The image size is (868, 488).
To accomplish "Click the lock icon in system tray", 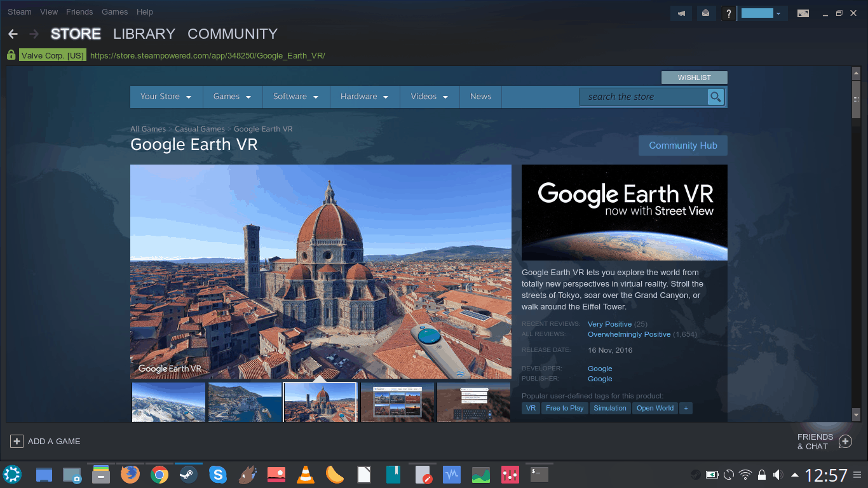I will click(762, 475).
